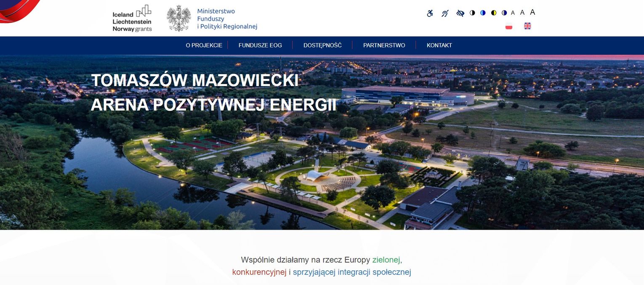Set the largest font size A
This screenshot has height=285, width=644.
click(x=532, y=12)
